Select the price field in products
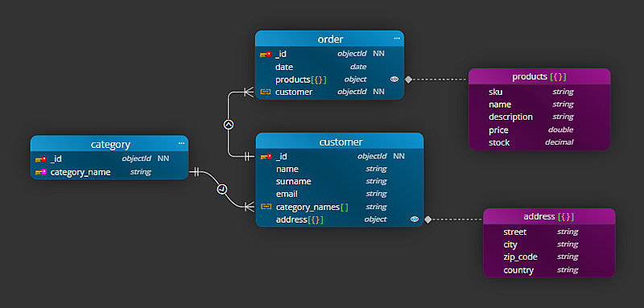 pos(539,130)
